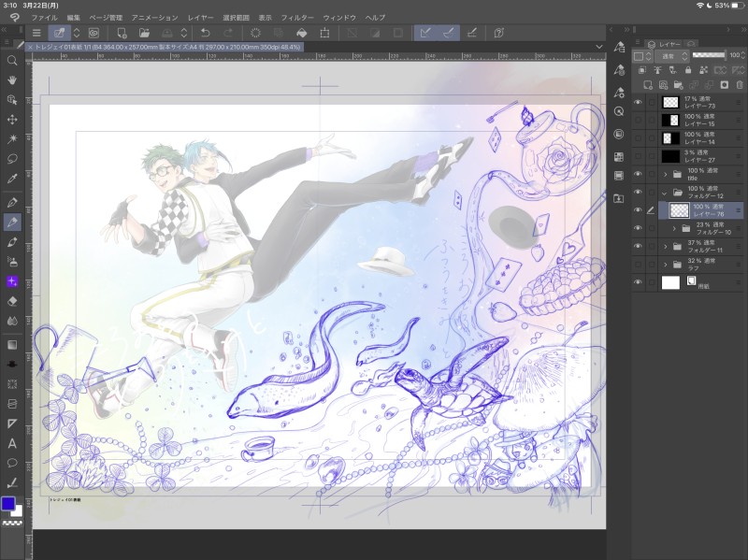
Task: Click the Fill bucket command icon
Action: pyautogui.click(x=301, y=33)
